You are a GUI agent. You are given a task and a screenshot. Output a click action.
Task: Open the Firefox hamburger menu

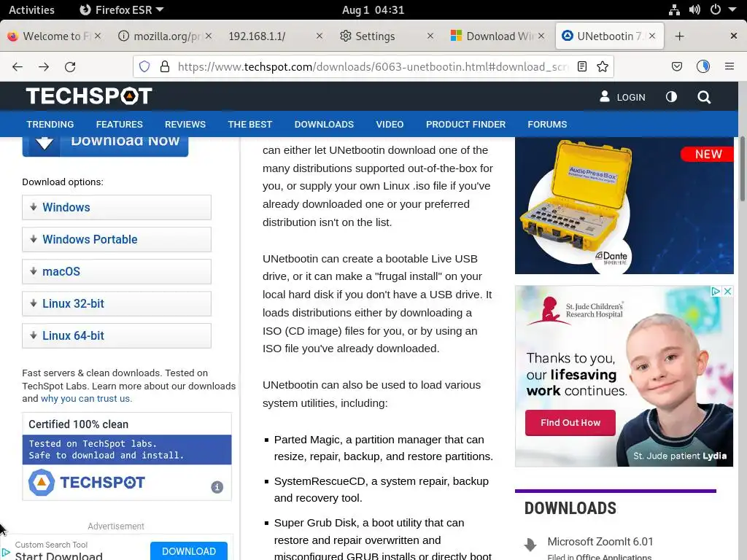click(x=729, y=66)
